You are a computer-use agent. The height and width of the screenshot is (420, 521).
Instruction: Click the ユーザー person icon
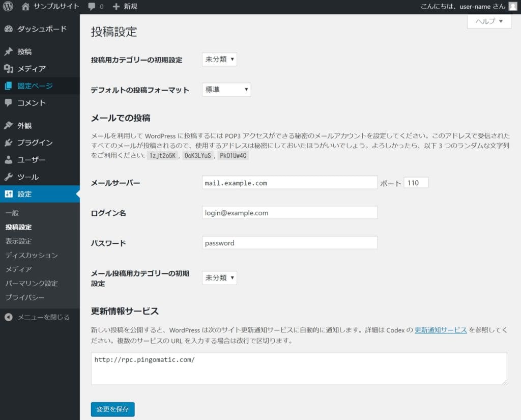click(9, 160)
